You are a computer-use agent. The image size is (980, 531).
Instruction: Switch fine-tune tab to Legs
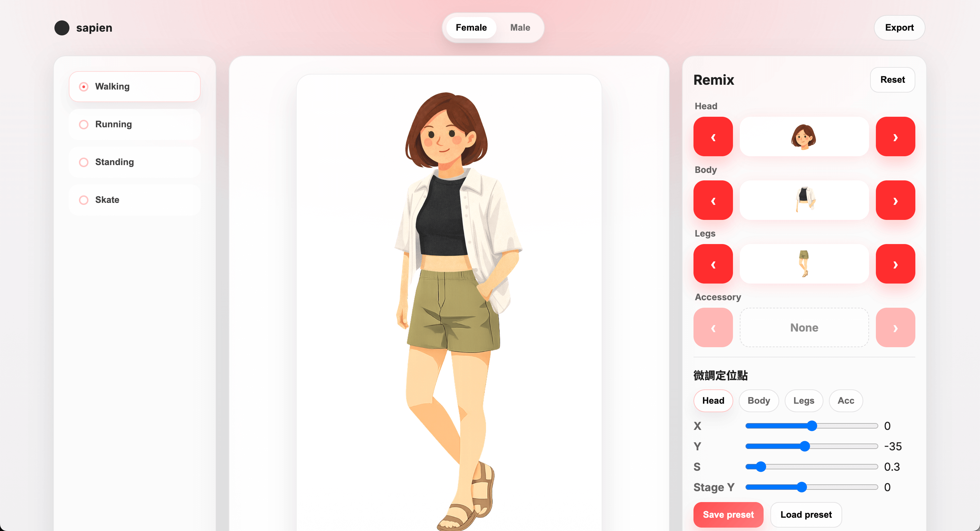[803, 400]
